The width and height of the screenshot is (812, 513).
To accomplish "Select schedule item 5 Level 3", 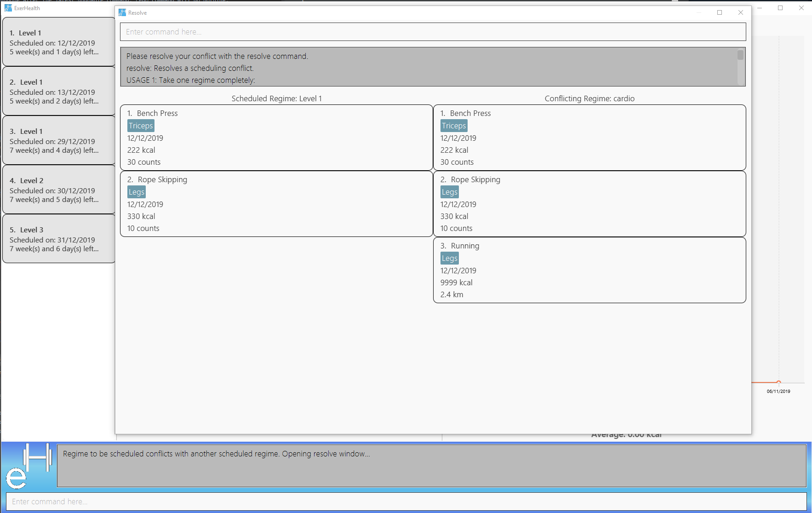I will [x=59, y=239].
